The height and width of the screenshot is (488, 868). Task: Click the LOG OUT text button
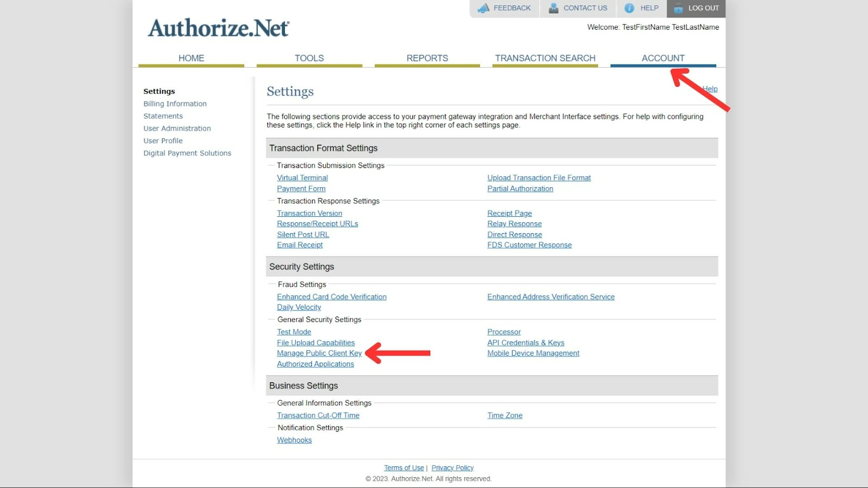pyautogui.click(x=704, y=8)
